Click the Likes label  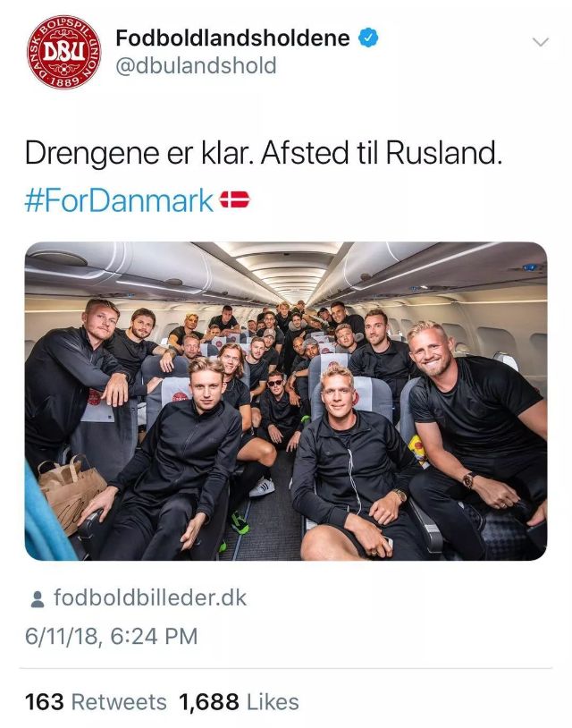click(x=273, y=702)
